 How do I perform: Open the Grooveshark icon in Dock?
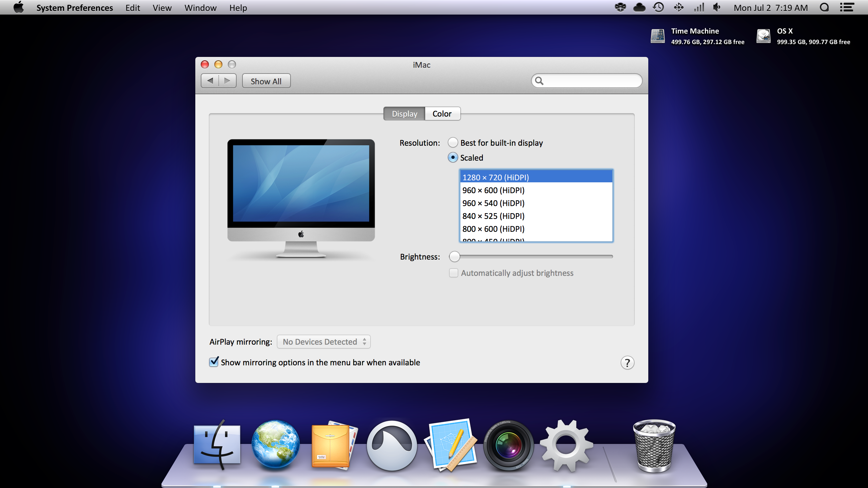point(392,446)
